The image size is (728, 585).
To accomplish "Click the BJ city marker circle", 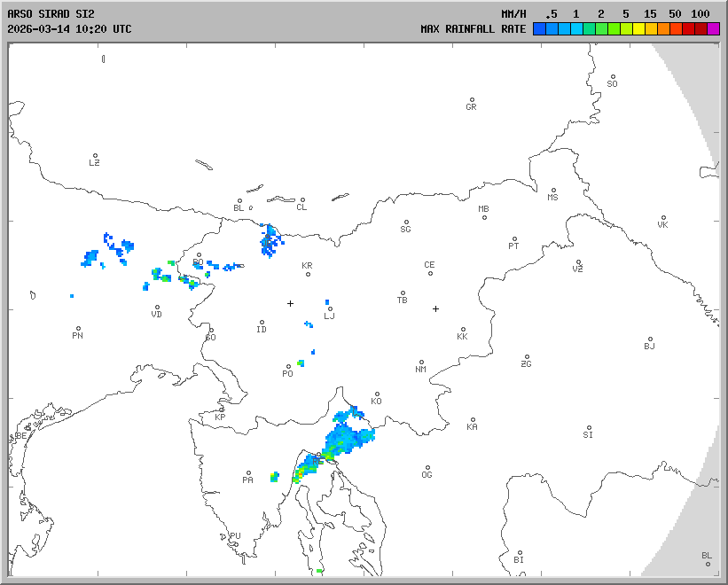I will [x=650, y=339].
